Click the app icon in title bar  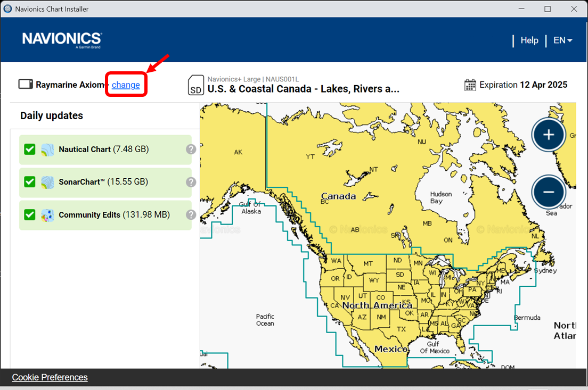pos(7,9)
